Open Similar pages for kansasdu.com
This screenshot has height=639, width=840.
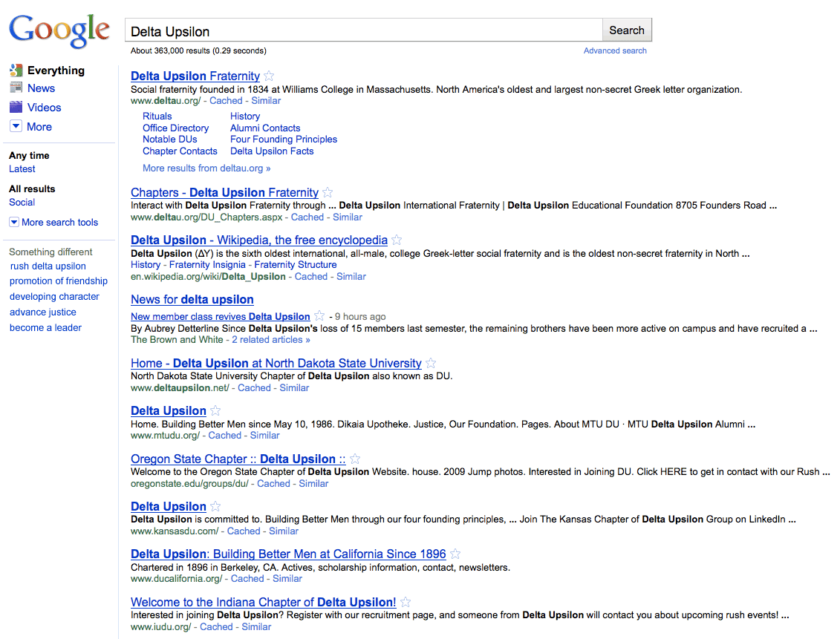click(284, 531)
